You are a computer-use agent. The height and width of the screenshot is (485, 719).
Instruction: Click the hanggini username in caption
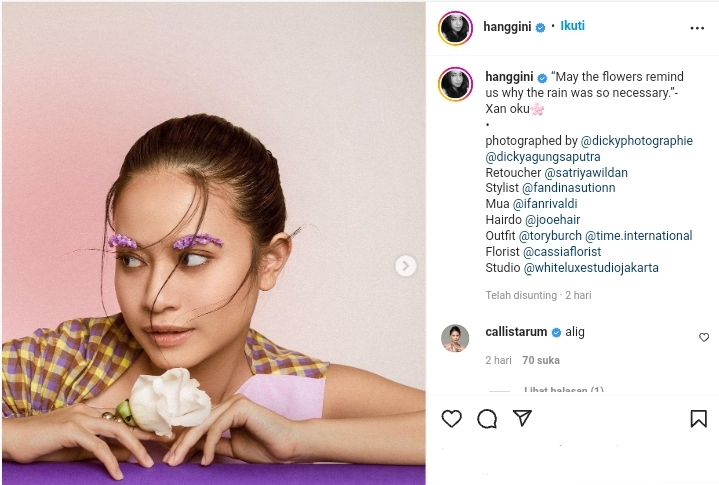(x=509, y=77)
